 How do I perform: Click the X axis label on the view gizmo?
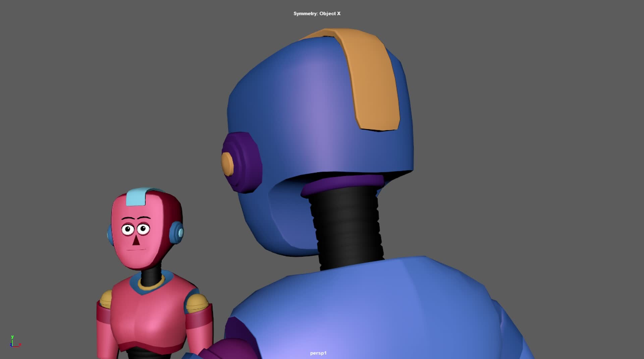(x=20, y=345)
